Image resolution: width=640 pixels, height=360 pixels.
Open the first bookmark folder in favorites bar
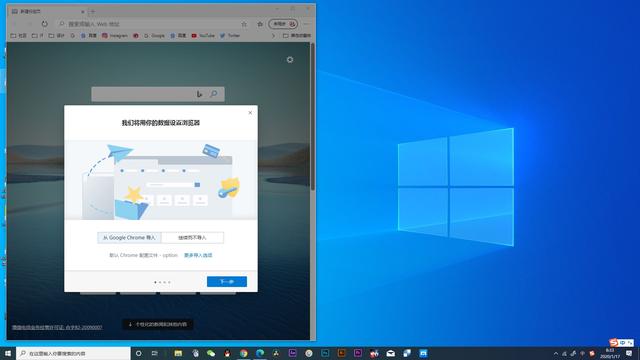click(x=18, y=36)
